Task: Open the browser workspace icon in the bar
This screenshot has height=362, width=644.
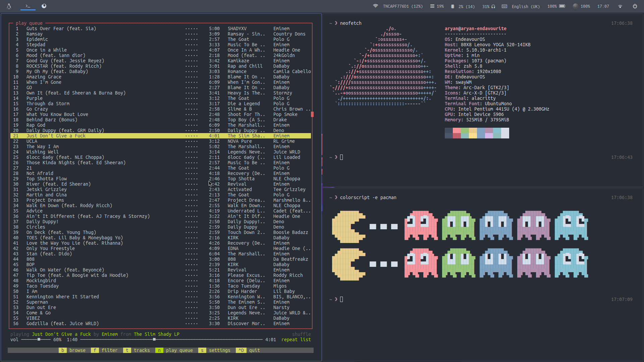Action: point(44,6)
